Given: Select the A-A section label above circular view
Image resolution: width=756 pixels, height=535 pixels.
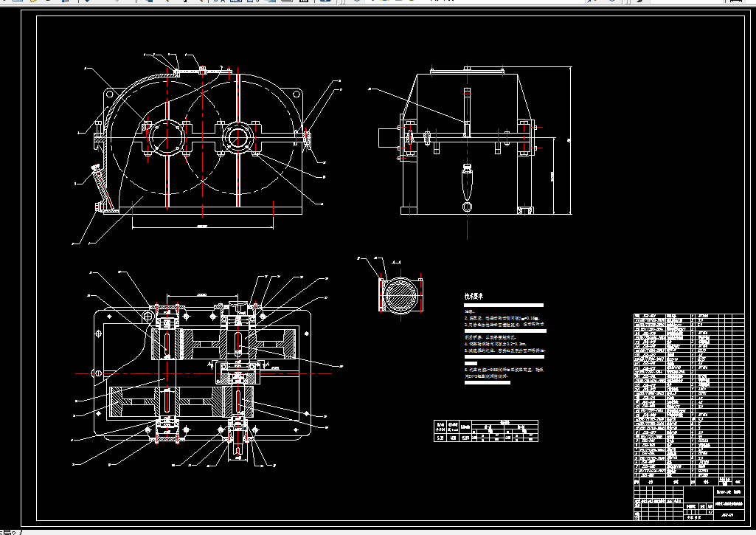Looking at the screenshot, I should [x=396, y=263].
